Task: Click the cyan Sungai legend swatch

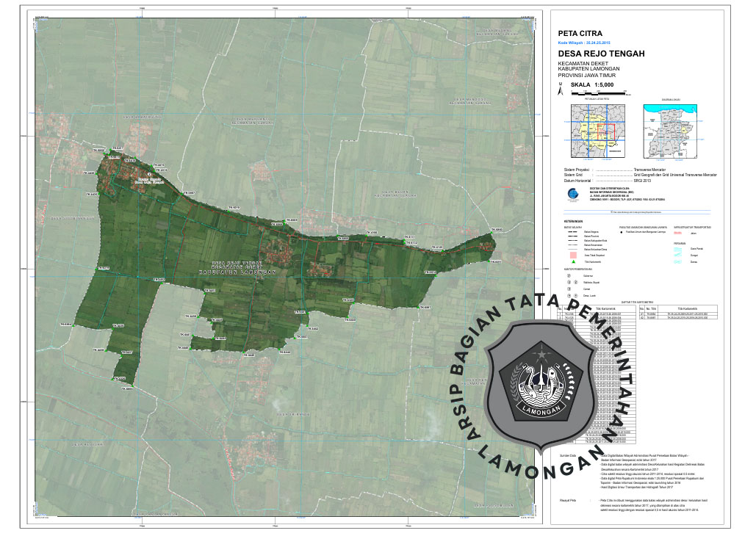Action: [677, 256]
